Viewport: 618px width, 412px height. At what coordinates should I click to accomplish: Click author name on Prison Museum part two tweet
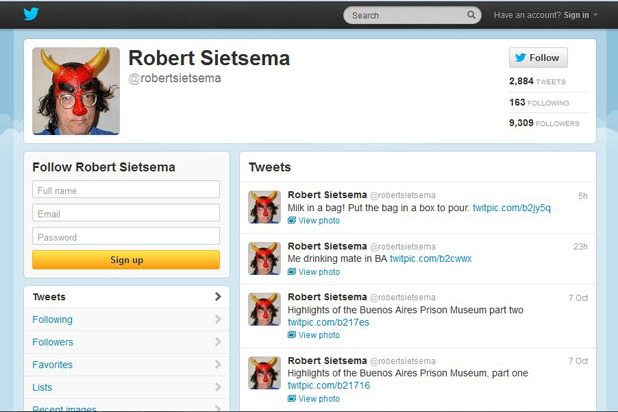(x=327, y=297)
